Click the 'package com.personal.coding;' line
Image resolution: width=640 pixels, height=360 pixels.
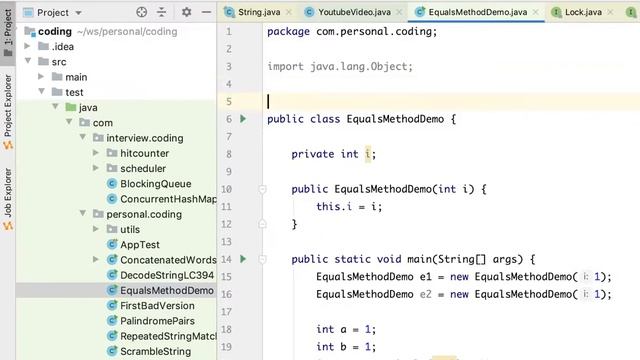click(x=352, y=31)
